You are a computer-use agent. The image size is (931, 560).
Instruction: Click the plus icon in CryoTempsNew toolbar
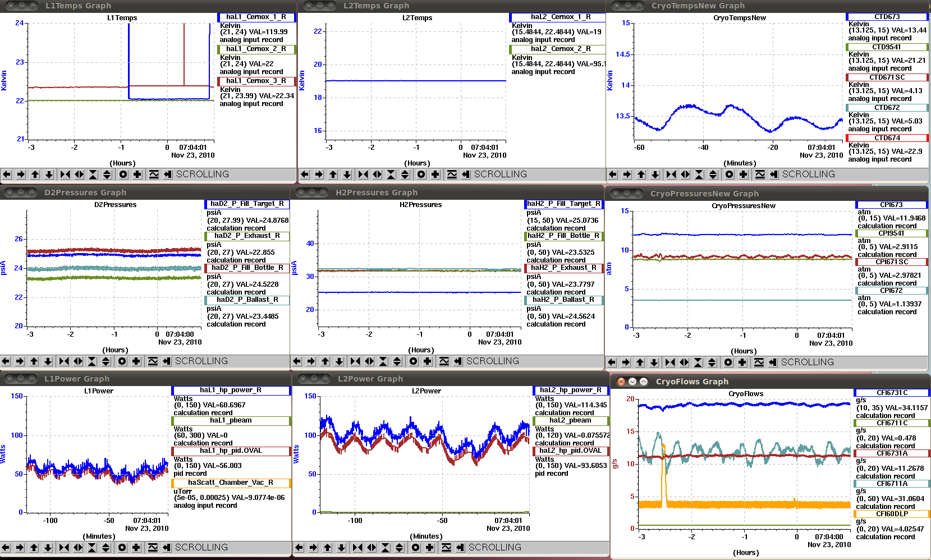click(744, 175)
